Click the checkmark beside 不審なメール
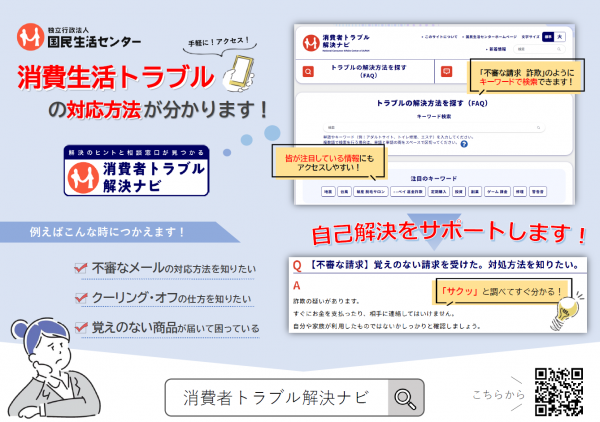The height and width of the screenshot is (422, 600). tap(80, 268)
